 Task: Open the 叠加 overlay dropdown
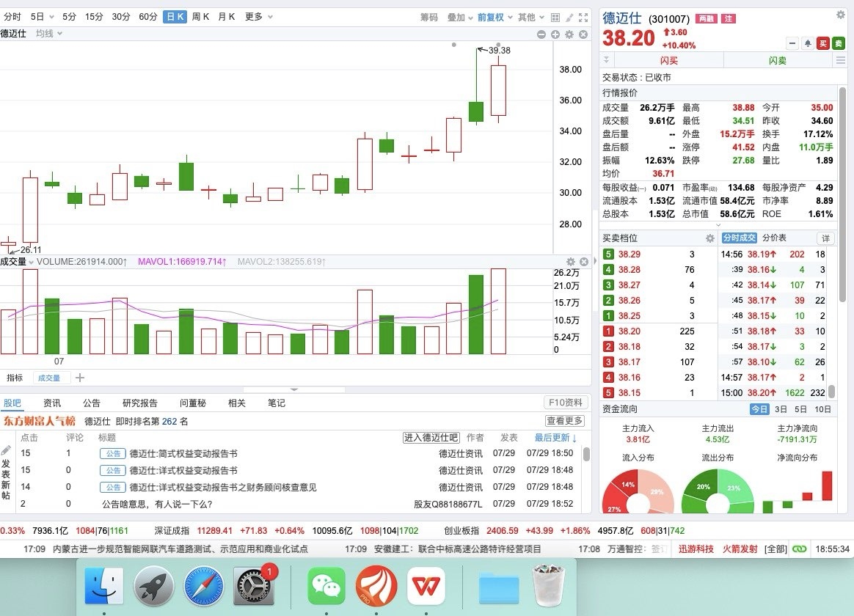click(x=454, y=16)
